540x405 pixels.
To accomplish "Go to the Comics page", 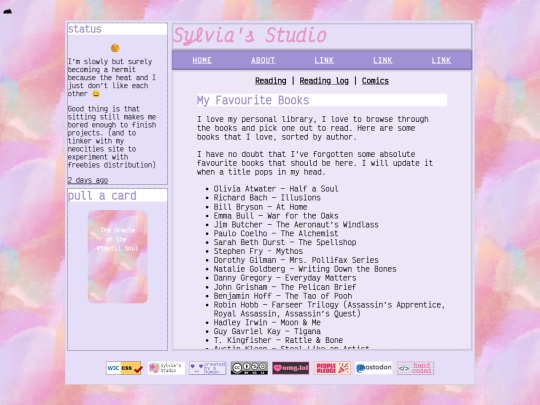I will pyautogui.click(x=375, y=81).
